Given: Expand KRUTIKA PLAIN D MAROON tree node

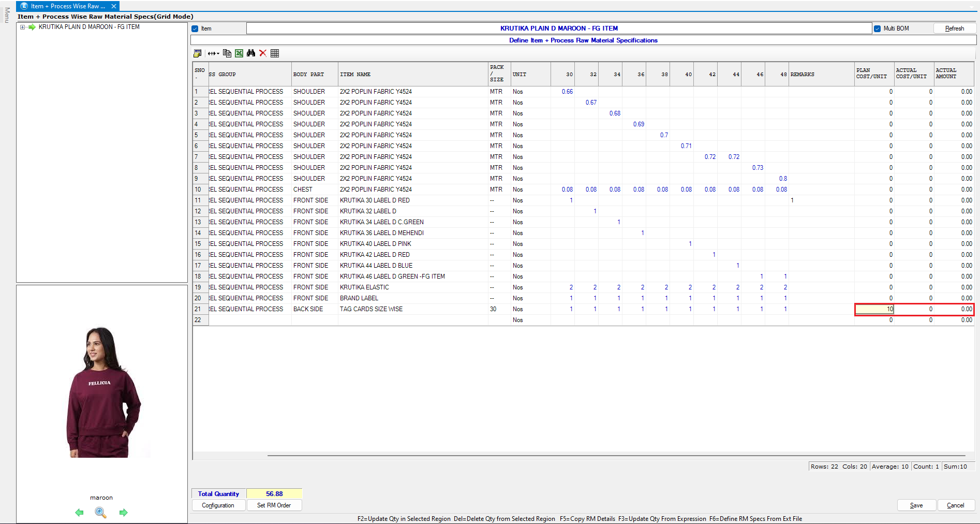Looking at the screenshot, I should (x=22, y=27).
